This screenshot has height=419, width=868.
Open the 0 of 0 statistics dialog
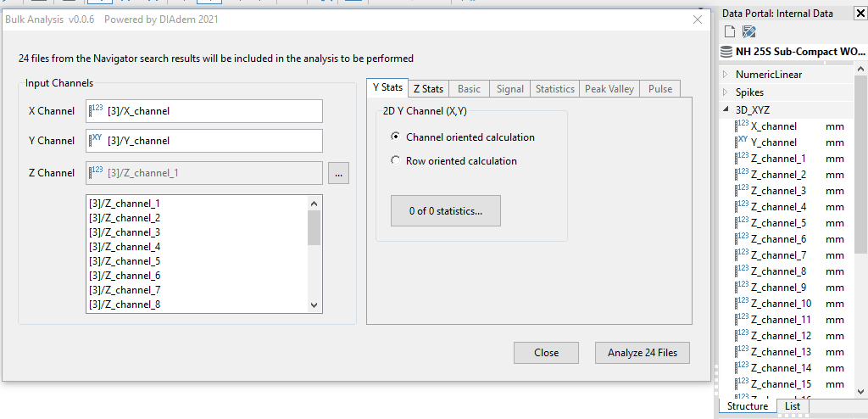[445, 211]
